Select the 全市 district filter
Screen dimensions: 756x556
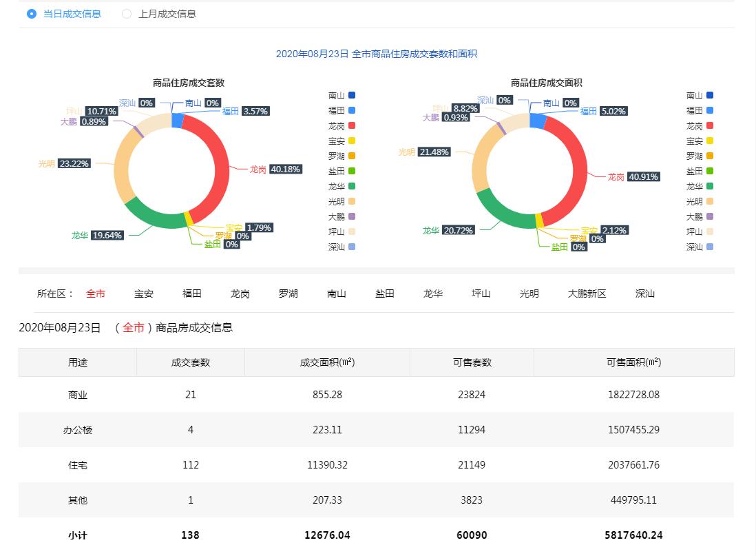(96, 294)
